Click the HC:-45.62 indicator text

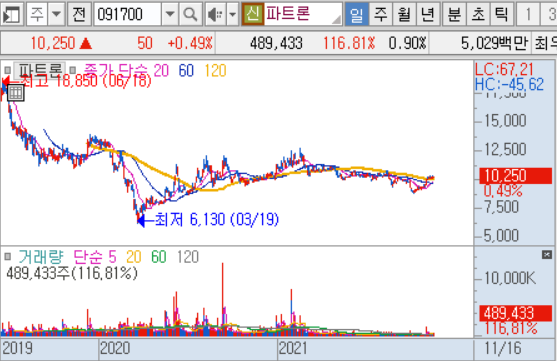click(x=509, y=85)
